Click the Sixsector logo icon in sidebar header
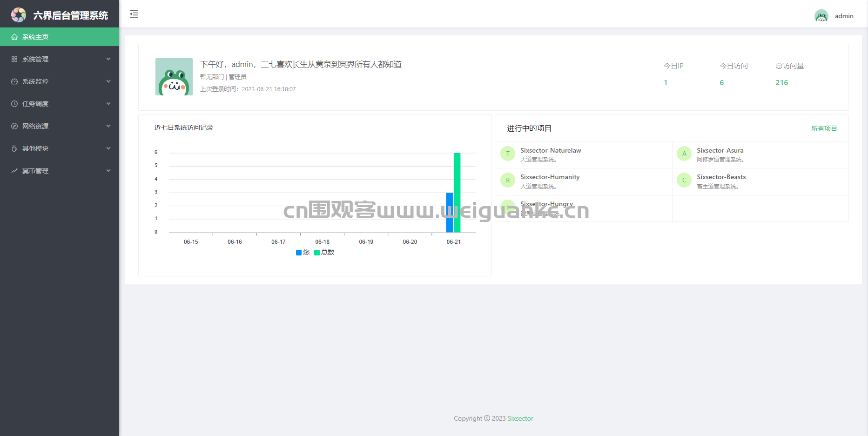The height and width of the screenshot is (436, 868). coord(19,15)
